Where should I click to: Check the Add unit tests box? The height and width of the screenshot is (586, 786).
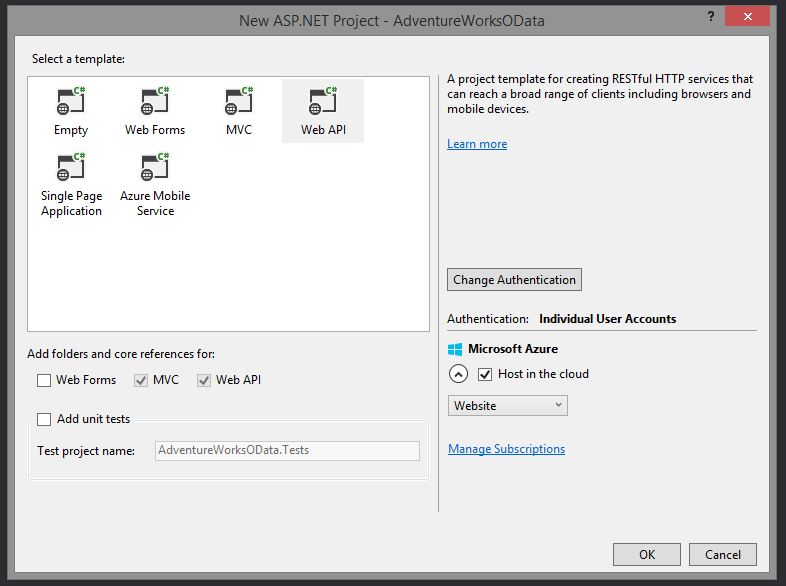coord(44,419)
